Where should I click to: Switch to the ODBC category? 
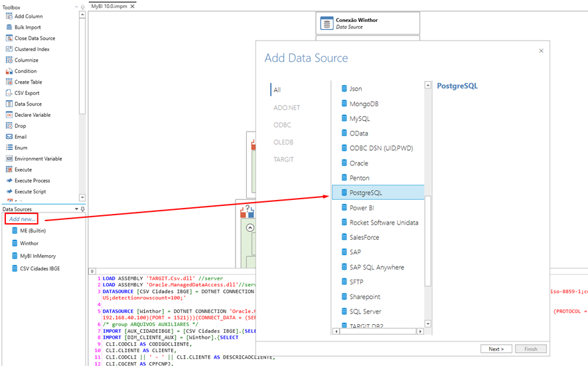click(282, 125)
